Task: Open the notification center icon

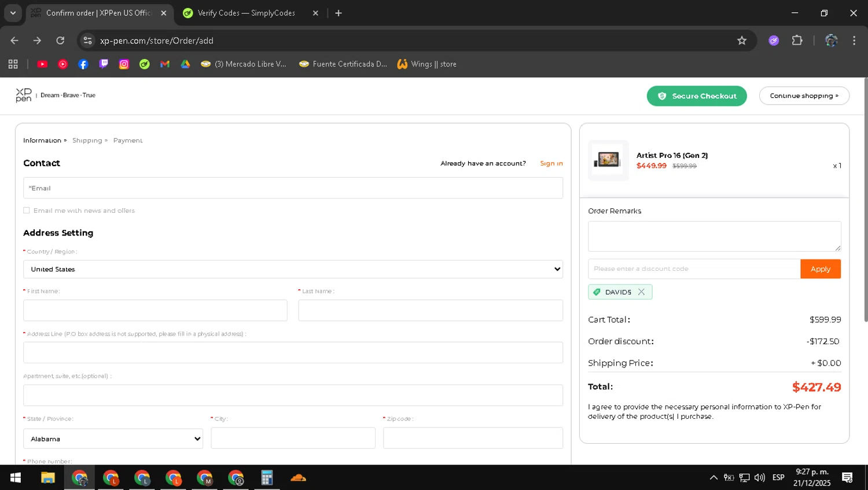Action: pyautogui.click(x=847, y=478)
